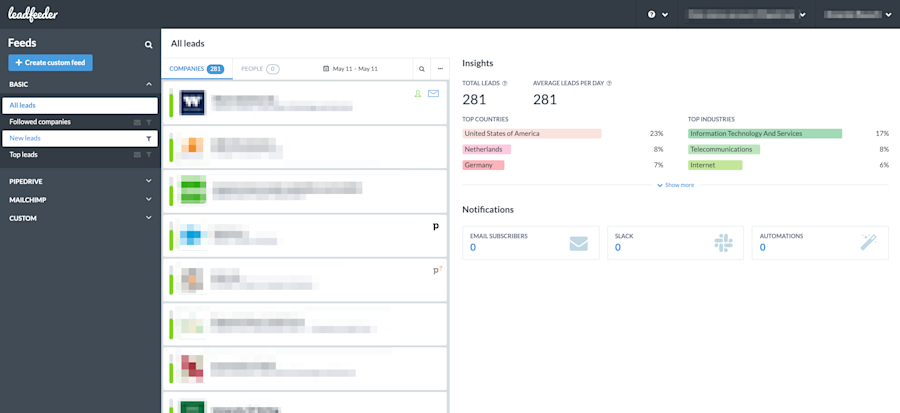Click the Email Subscribers count of 0
The width and height of the screenshot is (900, 413).
tap(473, 248)
